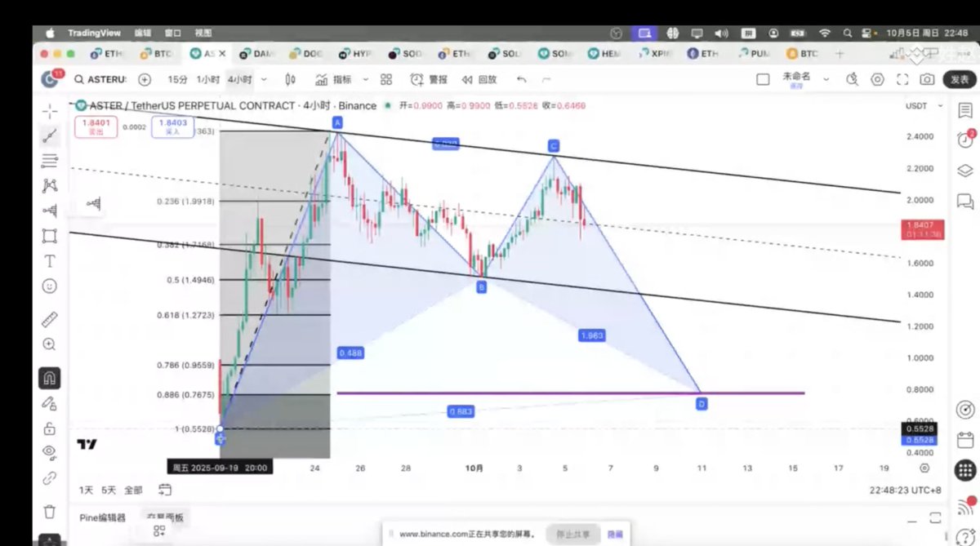Expand the timeframe interval dropdown arrow
The image size is (980, 546).
(x=263, y=79)
